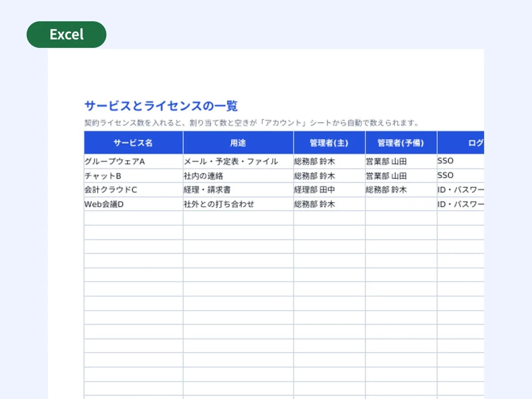Select the 用途 column header
This screenshot has width=532, height=399.
click(238, 143)
